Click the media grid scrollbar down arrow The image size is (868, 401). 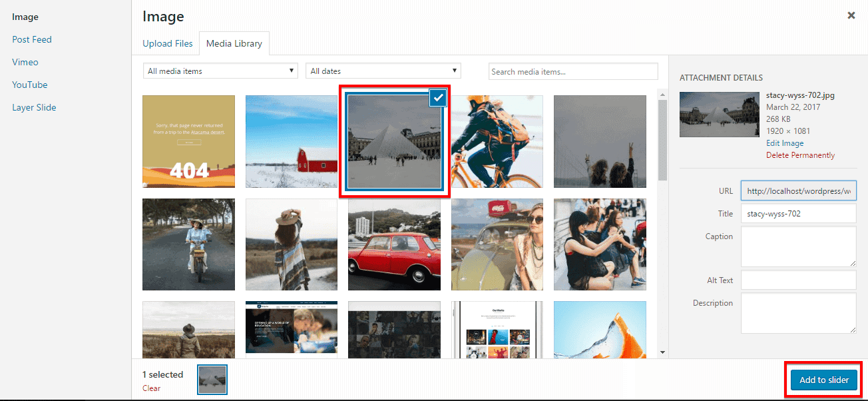pos(662,352)
